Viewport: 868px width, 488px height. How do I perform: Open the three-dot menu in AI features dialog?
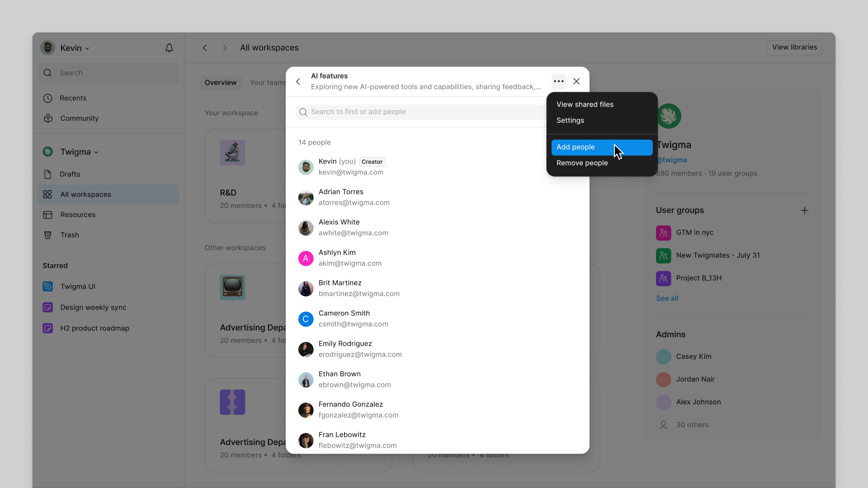pos(558,81)
